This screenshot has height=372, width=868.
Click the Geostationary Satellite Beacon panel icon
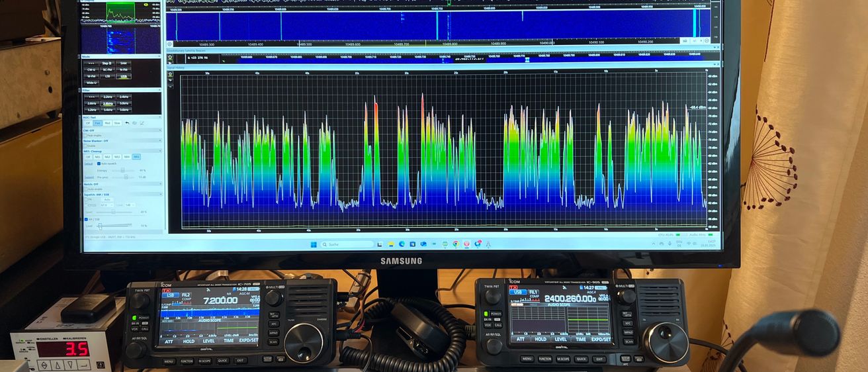click(x=170, y=58)
